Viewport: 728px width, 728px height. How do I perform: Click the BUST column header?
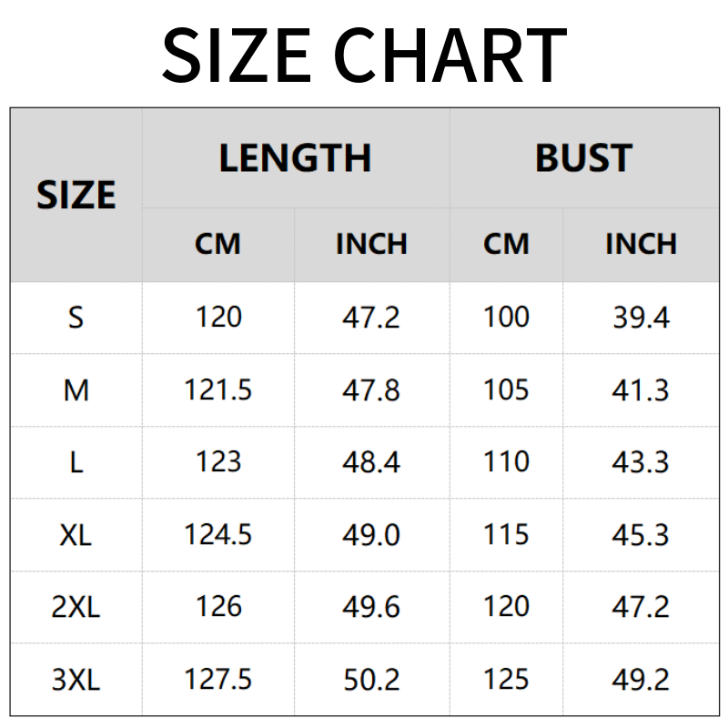tap(583, 158)
